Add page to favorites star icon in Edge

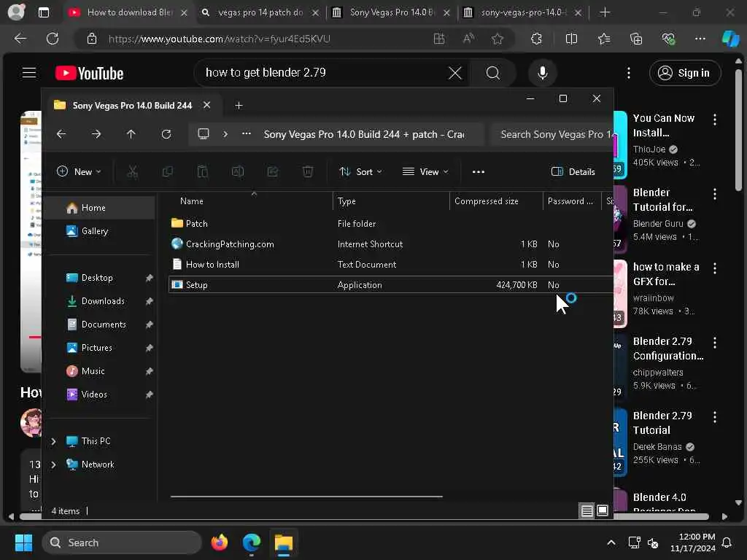[x=498, y=39]
